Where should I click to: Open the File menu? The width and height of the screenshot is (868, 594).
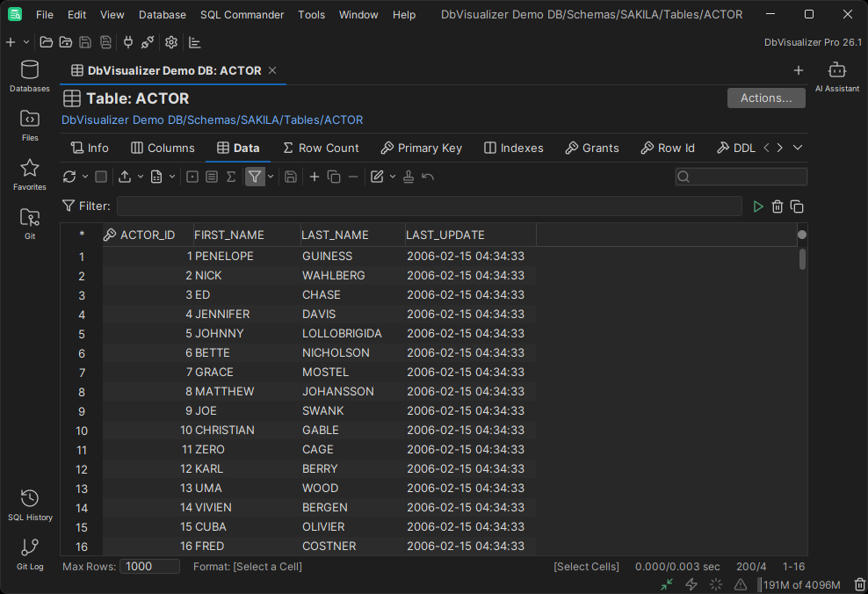click(x=44, y=14)
